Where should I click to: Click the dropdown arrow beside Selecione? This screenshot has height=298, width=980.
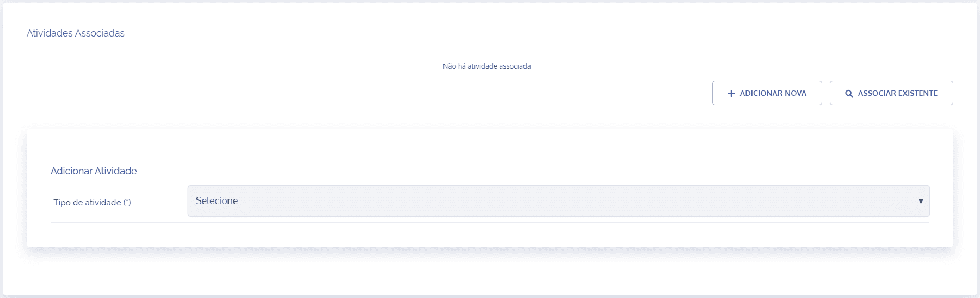coord(921,201)
